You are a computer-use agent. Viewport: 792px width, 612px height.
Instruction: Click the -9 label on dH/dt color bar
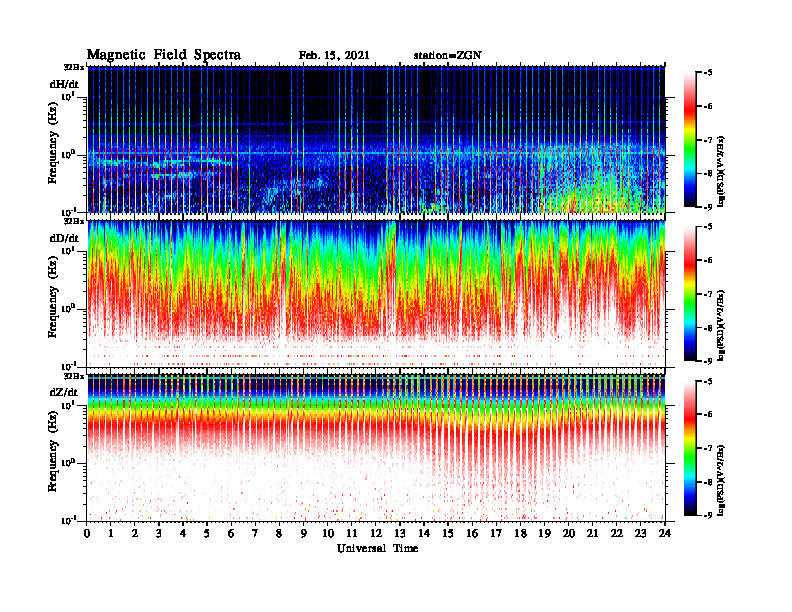point(708,206)
